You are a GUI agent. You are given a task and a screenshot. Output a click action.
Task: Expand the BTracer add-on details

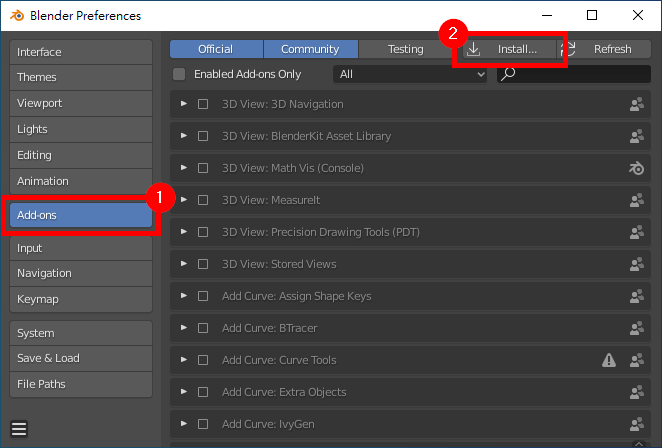click(x=184, y=328)
